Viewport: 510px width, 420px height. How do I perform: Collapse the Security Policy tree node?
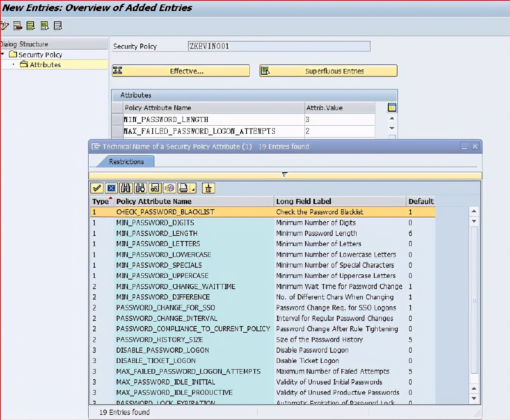point(3,54)
